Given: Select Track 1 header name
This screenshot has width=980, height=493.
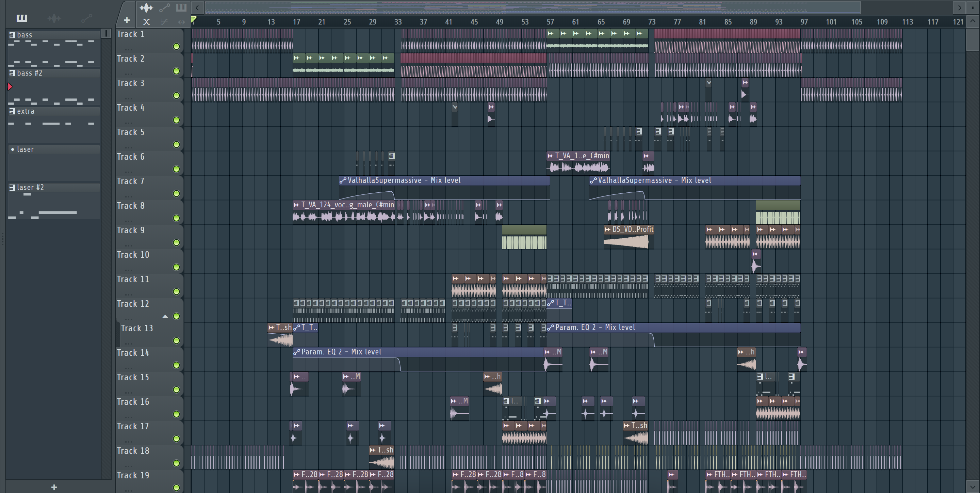Looking at the screenshot, I should (x=130, y=34).
